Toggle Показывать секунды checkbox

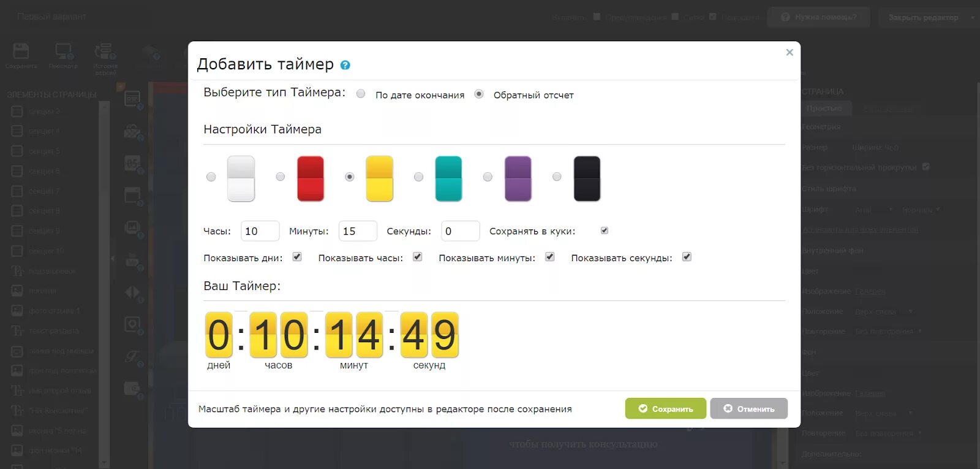point(687,257)
